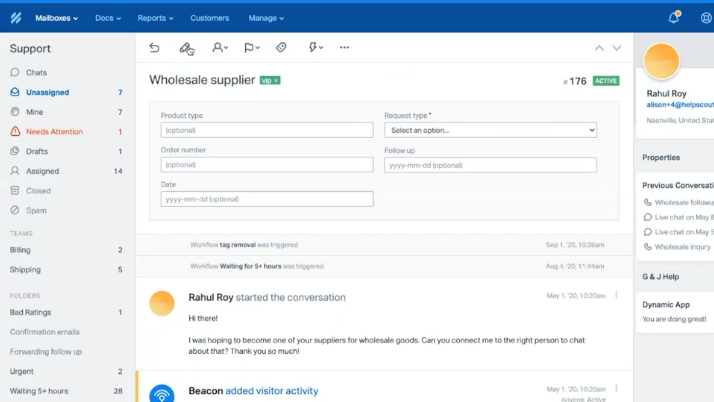The height and width of the screenshot is (402, 714).
Task: Click the added visitor activity link
Action: [272, 391]
